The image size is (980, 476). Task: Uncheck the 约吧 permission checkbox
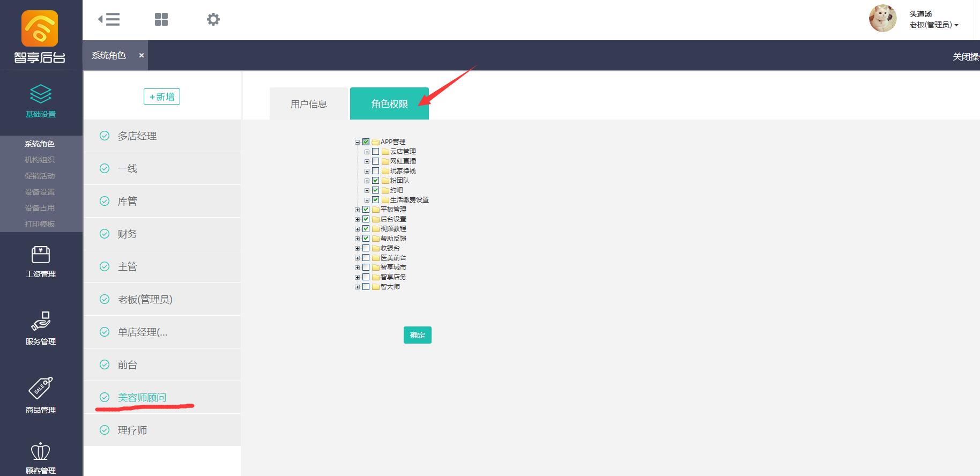pos(376,190)
